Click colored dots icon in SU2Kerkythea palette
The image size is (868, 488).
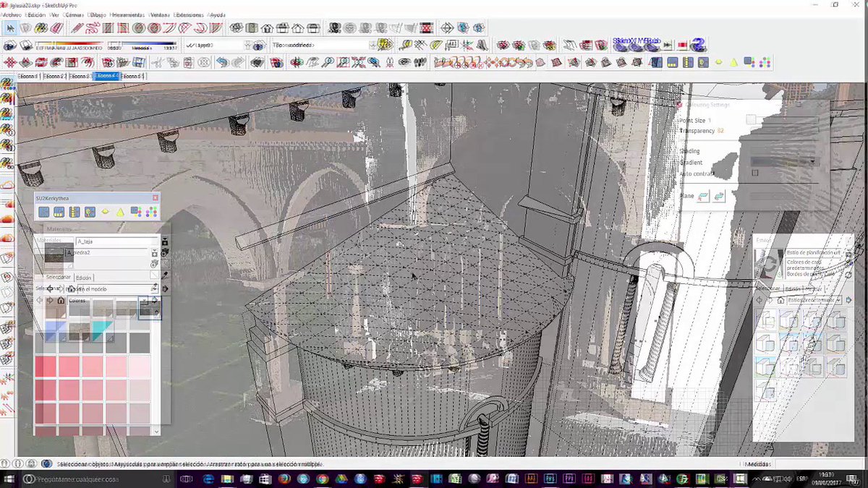(x=151, y=212)
